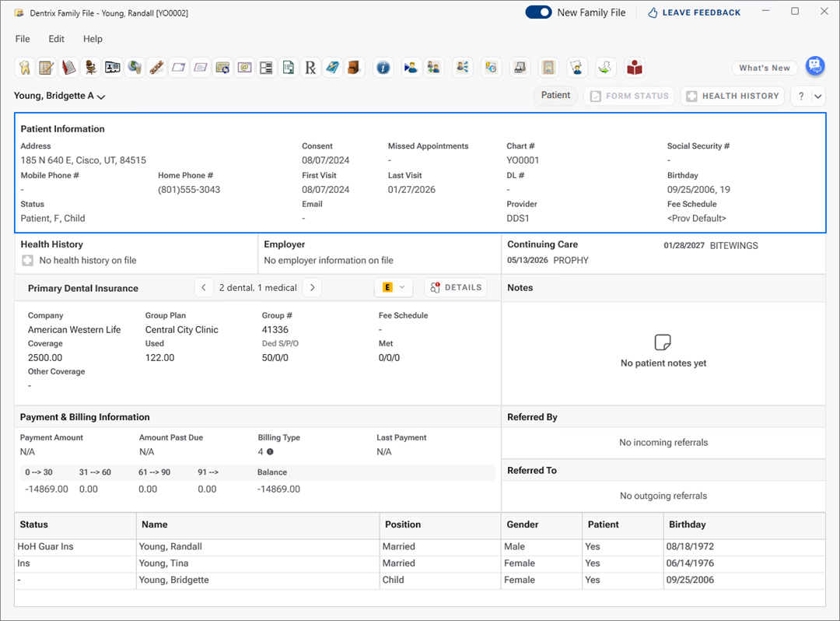The image size is (840, 621).
Task: Click the Quick Letters document icon
Action: tap(289, 68)
